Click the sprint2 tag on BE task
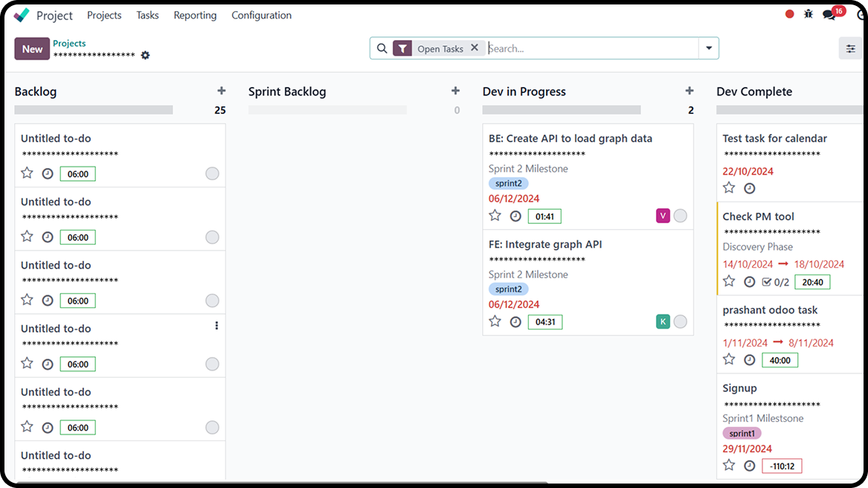Viewport: 868px width, 488px height. coord(508,183)
